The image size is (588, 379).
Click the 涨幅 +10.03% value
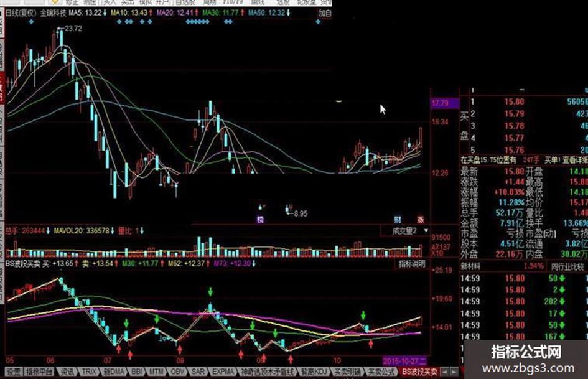509,192
